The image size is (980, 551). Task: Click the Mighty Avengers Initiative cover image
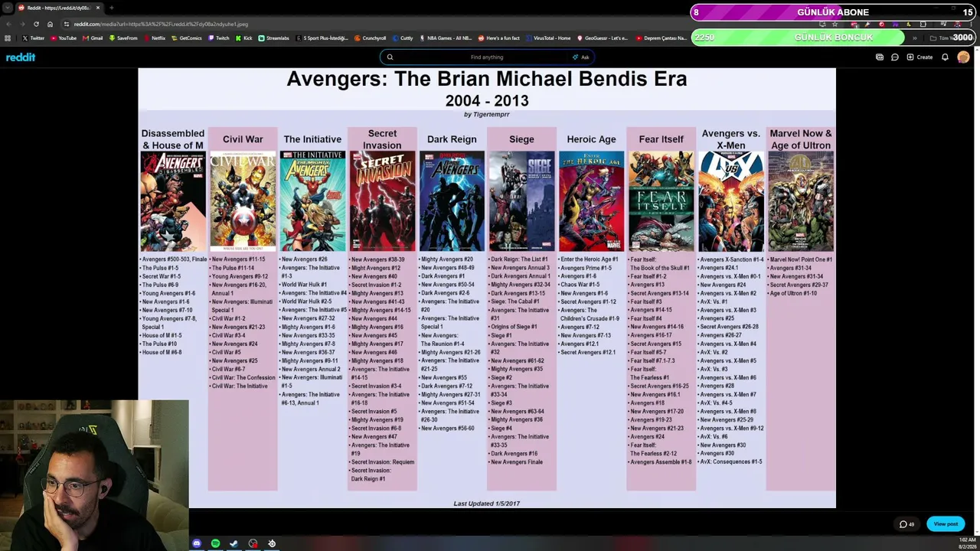click(312, 201)
